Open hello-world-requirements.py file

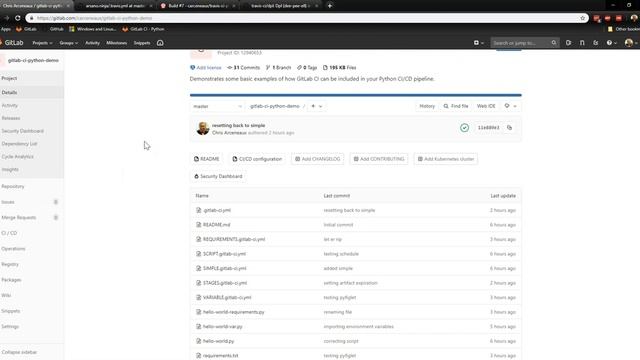pos(233,312)
